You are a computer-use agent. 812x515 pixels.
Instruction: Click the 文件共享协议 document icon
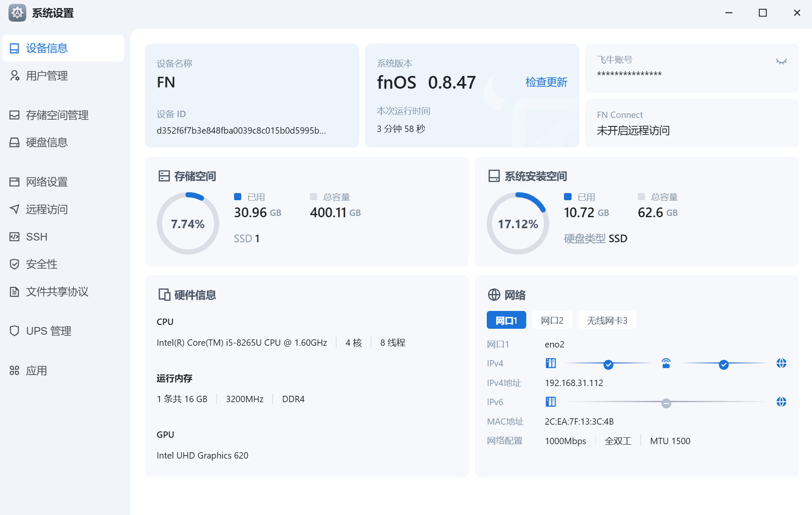14,292
